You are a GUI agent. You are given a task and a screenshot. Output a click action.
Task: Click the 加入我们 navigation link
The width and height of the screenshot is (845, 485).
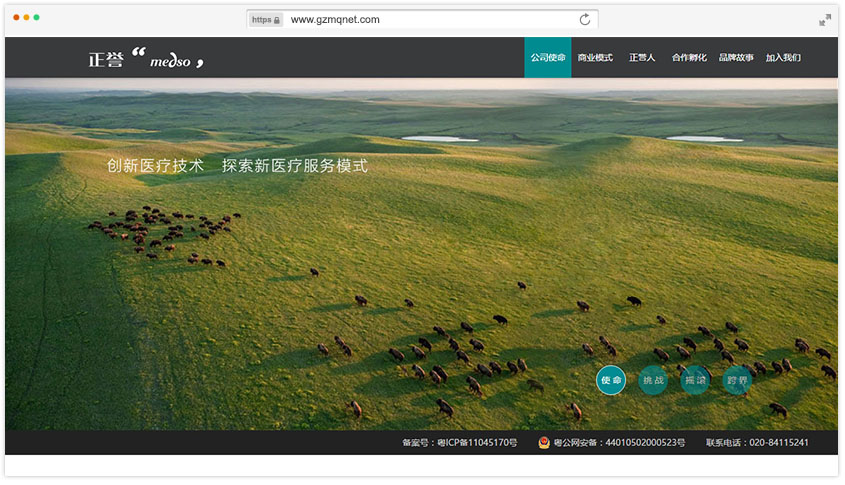(783, 58)
